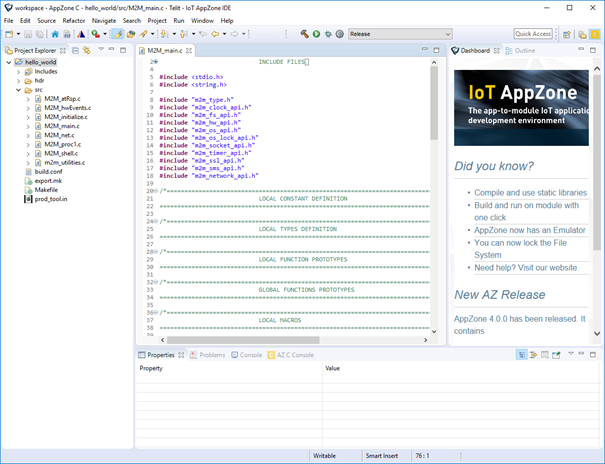
Task: Click the Save All toolbar icon
Action: 40,34
